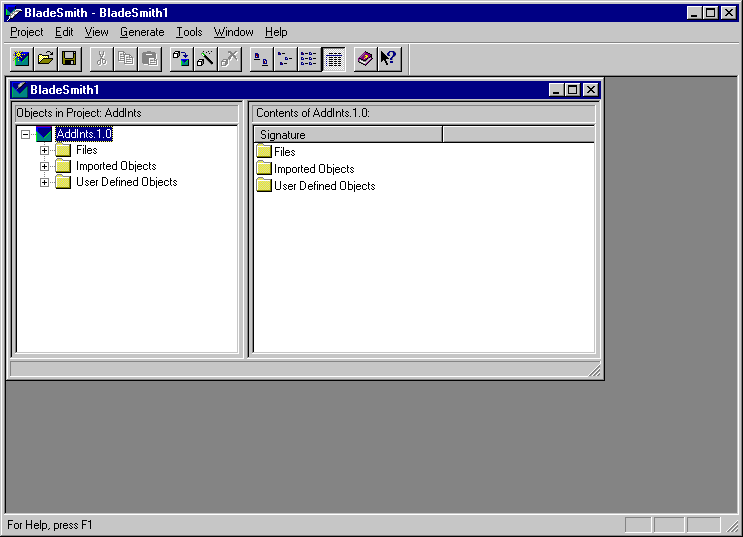
Task: Save the project with the floppy disk icon
Action: [x=70, y=59]
